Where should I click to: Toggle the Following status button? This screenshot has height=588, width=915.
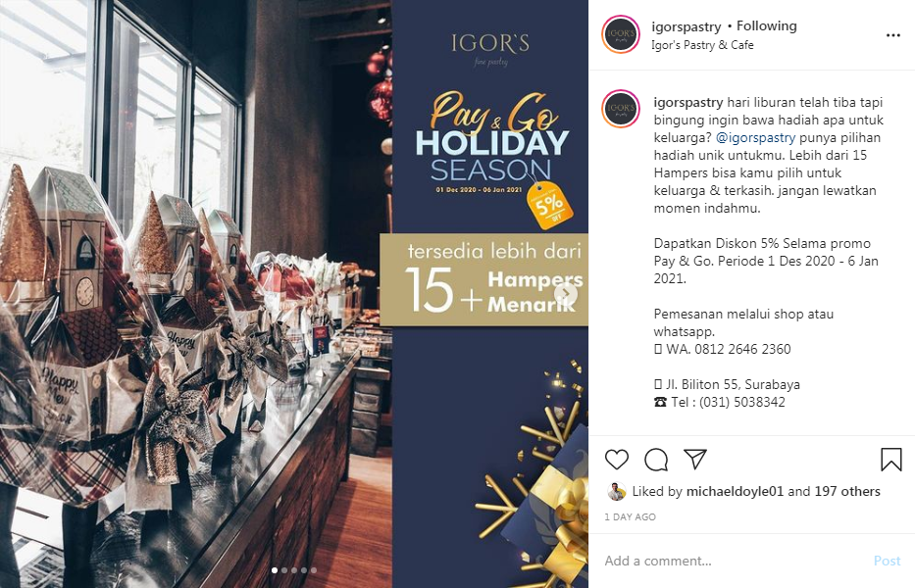[x=766, y=26]
